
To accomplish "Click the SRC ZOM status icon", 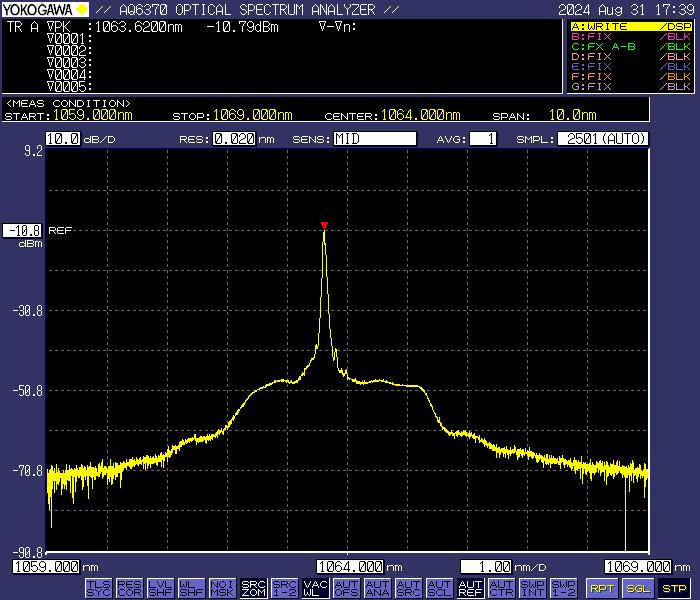I will click(254, 589).
